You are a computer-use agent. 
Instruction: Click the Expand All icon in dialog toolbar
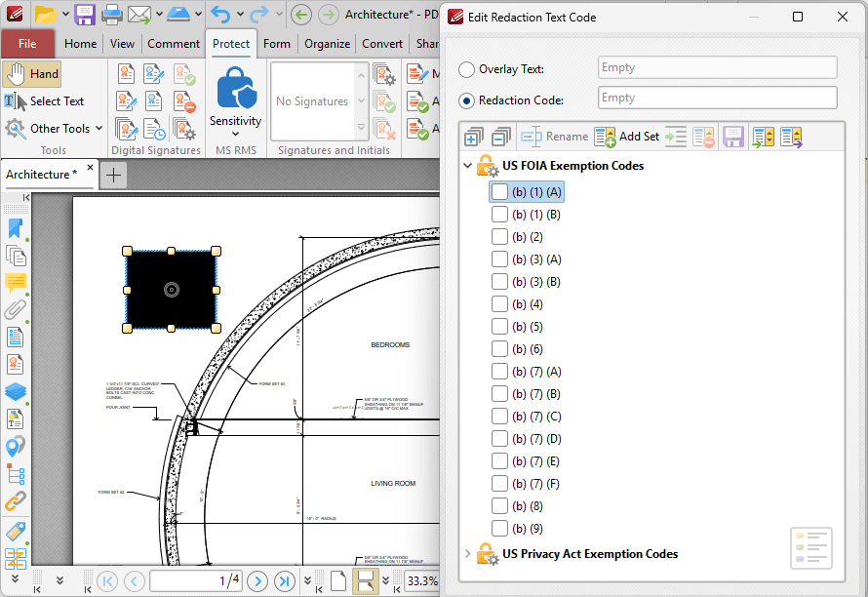coord(474,137)
